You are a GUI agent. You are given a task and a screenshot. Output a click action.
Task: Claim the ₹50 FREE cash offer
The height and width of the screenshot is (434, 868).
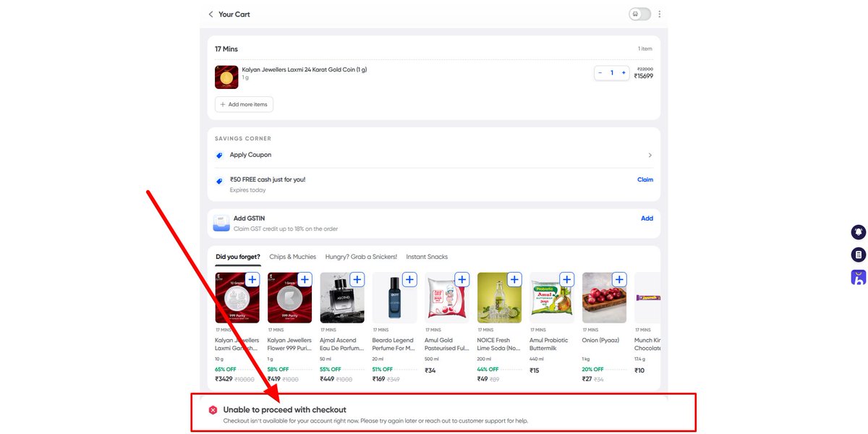coord(645,179)
